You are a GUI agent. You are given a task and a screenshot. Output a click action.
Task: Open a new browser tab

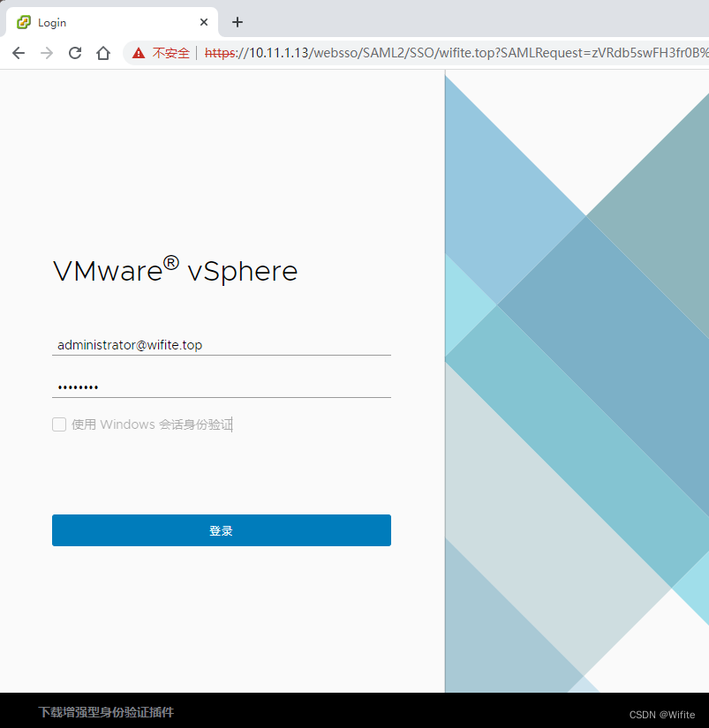coord(238,22)
